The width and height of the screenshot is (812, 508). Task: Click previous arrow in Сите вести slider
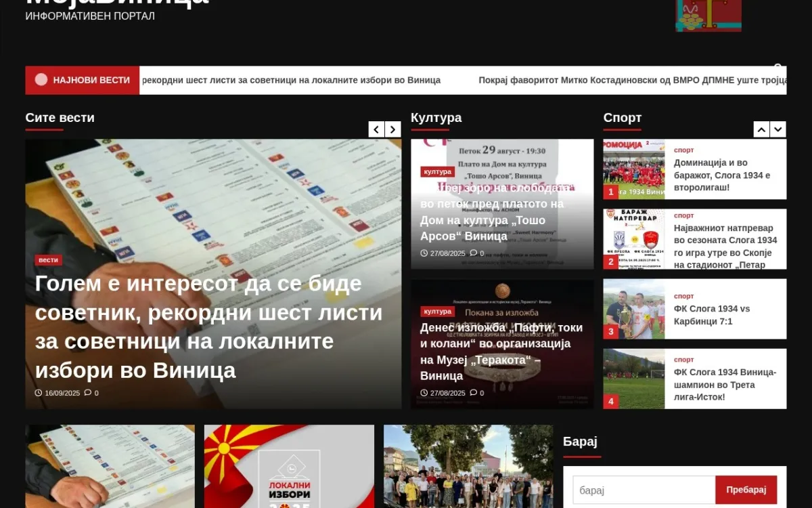pyautogui.click(x=376, y=129)
